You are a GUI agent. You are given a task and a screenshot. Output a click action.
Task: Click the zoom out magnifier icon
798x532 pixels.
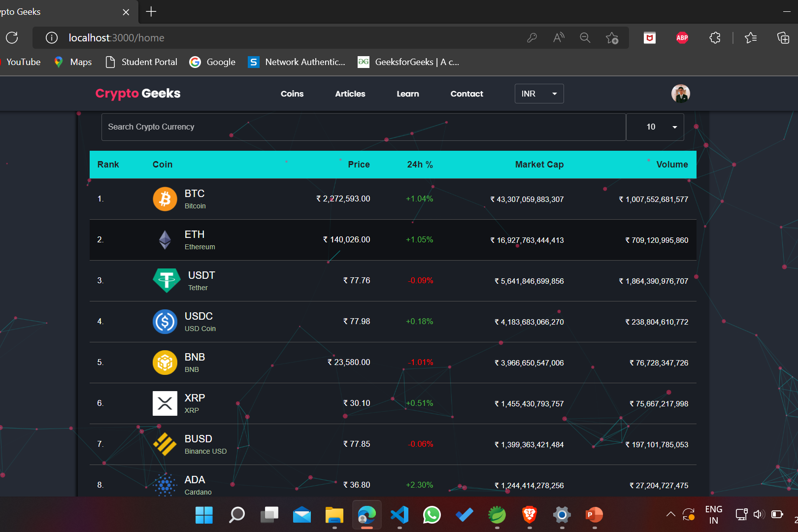tap(585, 37)
